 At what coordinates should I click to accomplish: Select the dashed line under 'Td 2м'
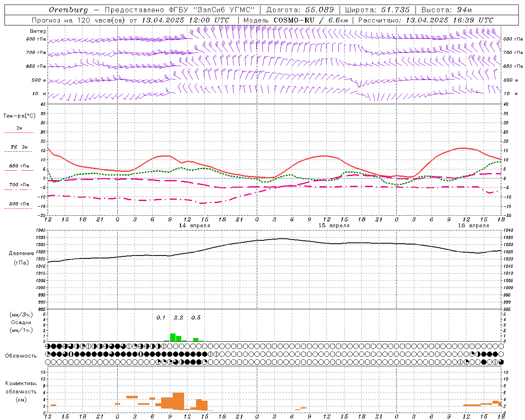pyautogui.click(x=18, y=152)
